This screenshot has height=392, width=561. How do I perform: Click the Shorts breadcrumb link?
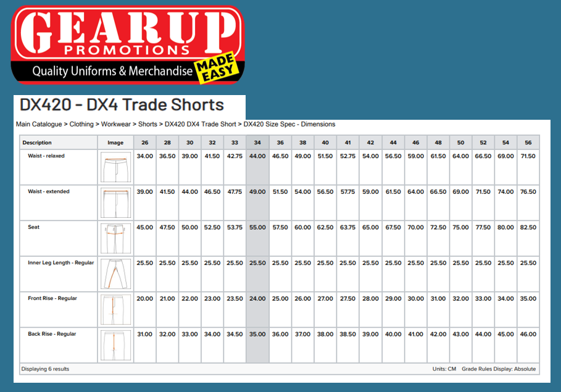coord(148,124)
